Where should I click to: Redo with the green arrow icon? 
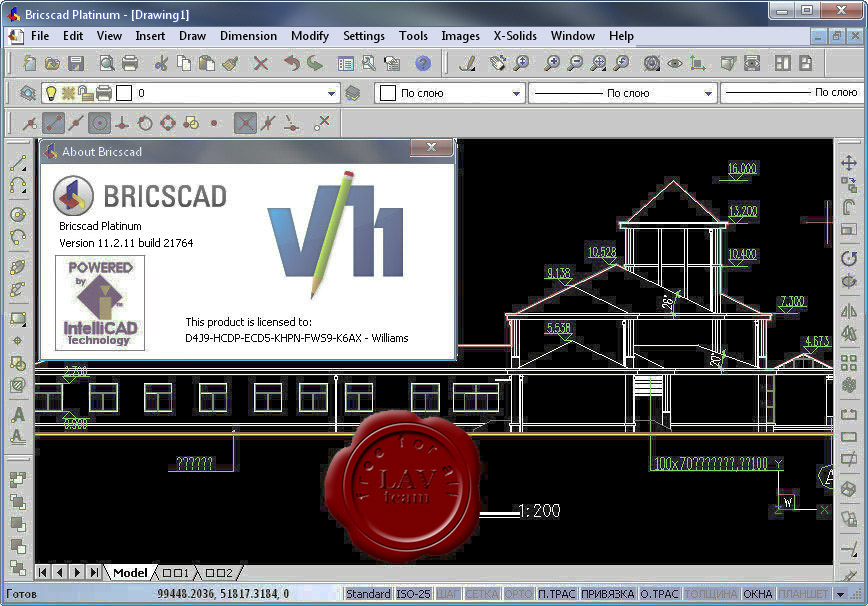coord(315,63)
